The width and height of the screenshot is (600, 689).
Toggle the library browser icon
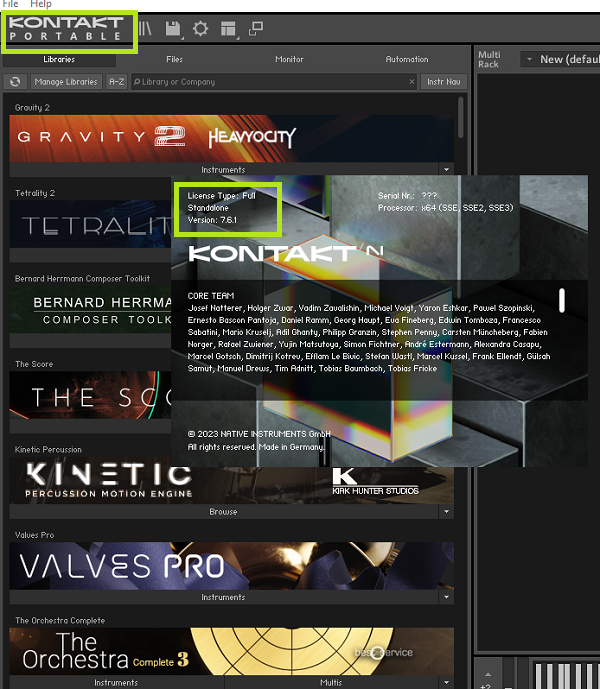click(145, 29)
